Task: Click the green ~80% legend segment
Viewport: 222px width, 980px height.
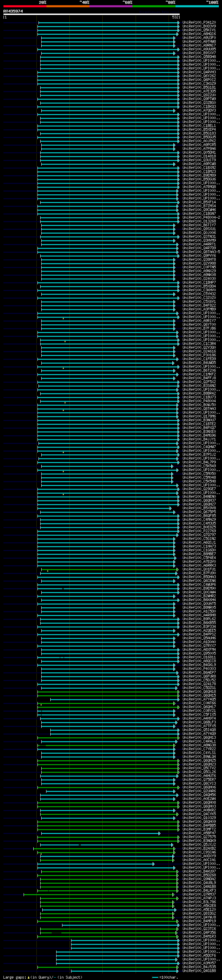Action: (x=154, y=6)
